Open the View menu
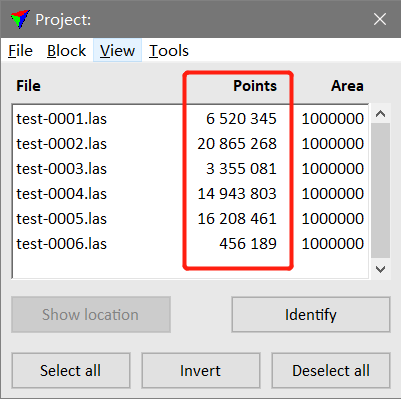The height and width of the screenshot is (399, 401). click(117, 51)
